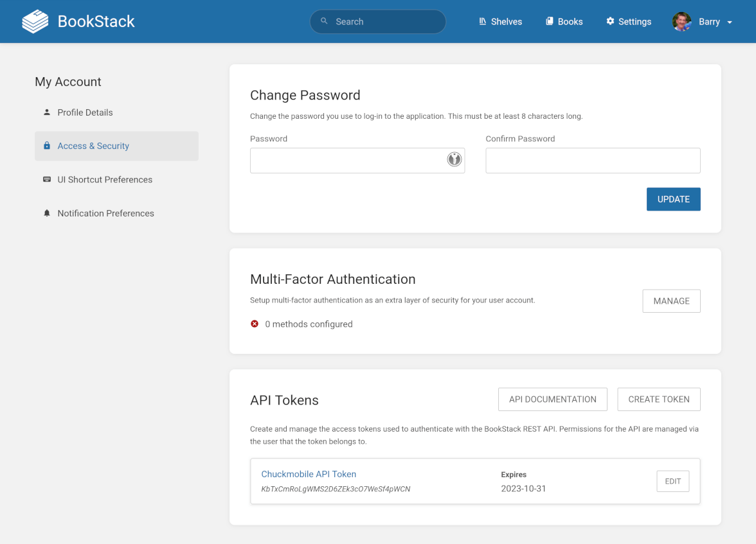Viewport: 756px width, 544px height.
Task: Click the Expires label
Action: tap(514, 475)
